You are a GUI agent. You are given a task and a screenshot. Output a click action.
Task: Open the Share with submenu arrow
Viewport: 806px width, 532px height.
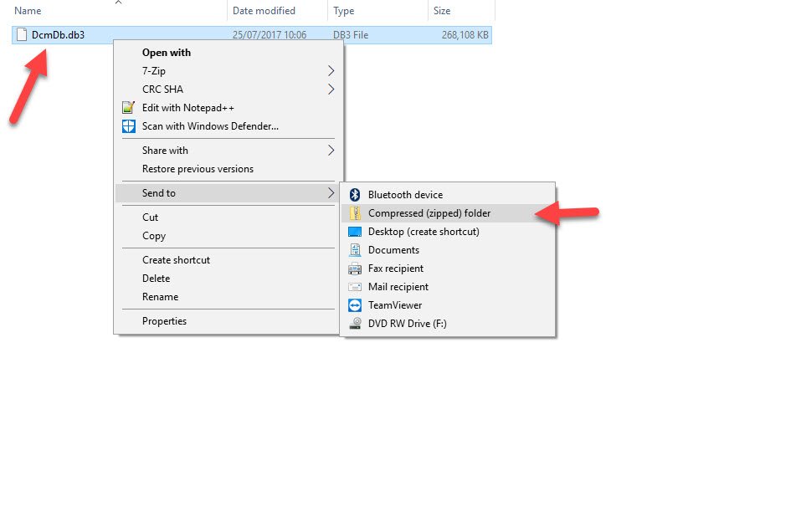coord(332,151)
